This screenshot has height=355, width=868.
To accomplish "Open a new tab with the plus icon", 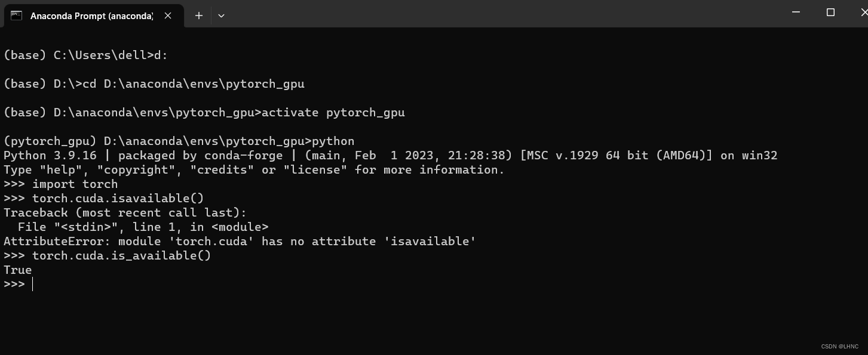I will tap(198, 16).
